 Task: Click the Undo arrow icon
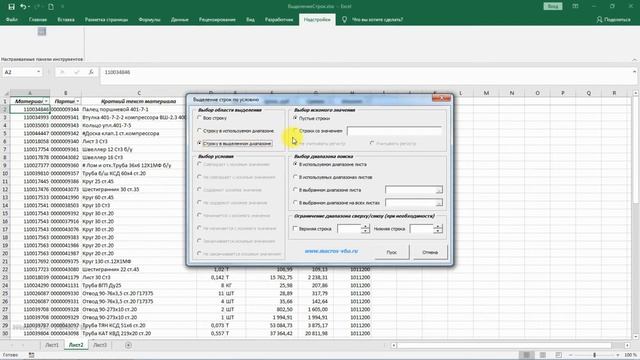point(23,7)
